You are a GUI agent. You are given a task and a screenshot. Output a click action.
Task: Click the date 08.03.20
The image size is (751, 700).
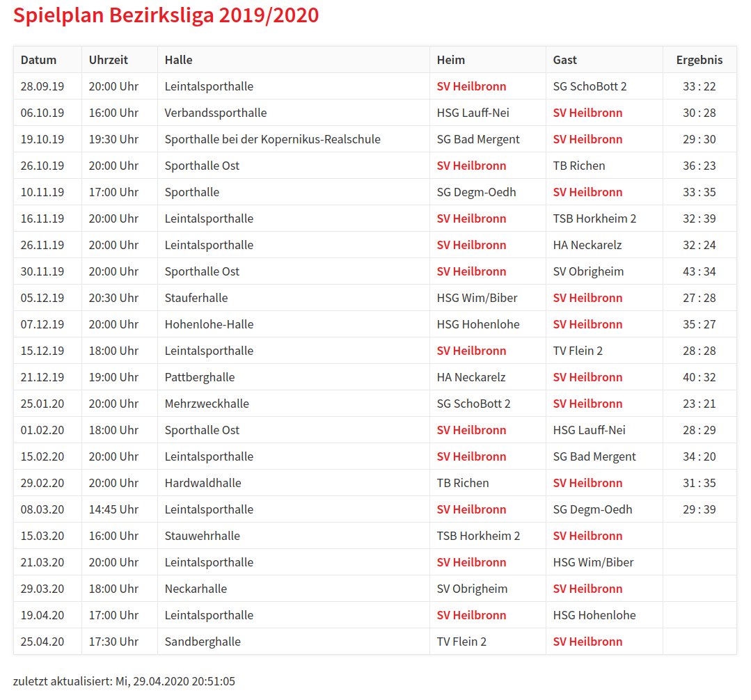[x=42, y=509]
